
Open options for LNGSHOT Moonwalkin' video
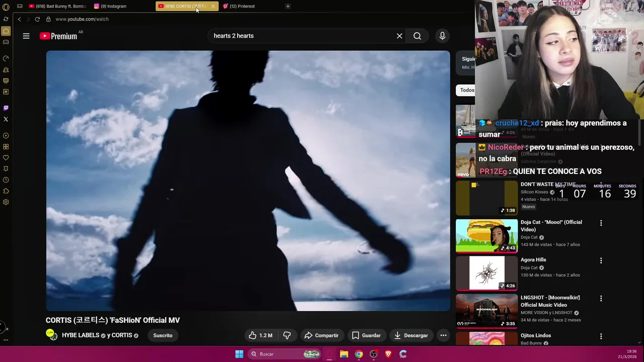[x=601, y=298]
